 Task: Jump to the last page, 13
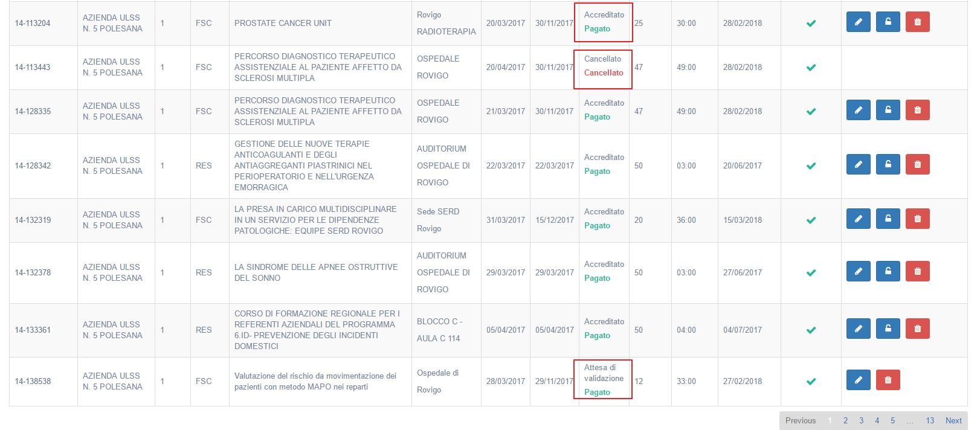tap(930, 420)
